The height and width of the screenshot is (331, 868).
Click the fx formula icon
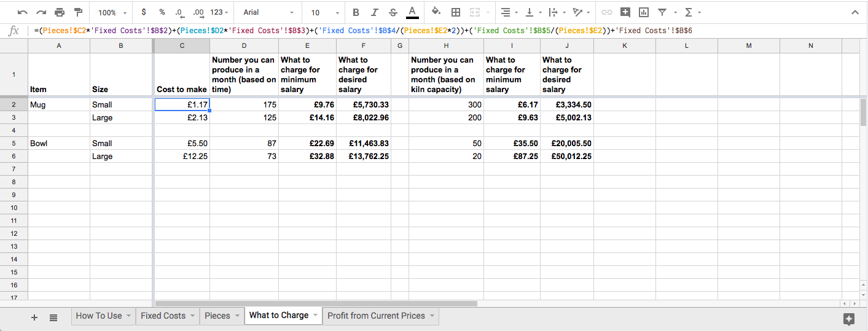(14, 30)
